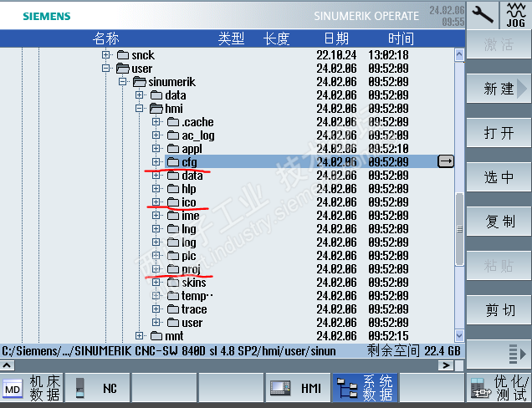Click the arrow icon on cfg row
532x408 pixels.
(446, 161)
